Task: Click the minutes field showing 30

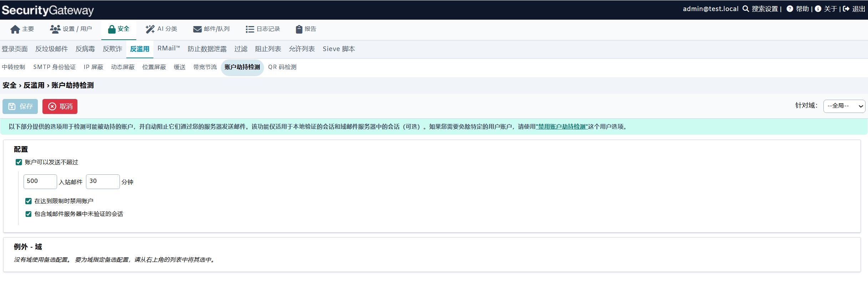Action: point(103,182)
